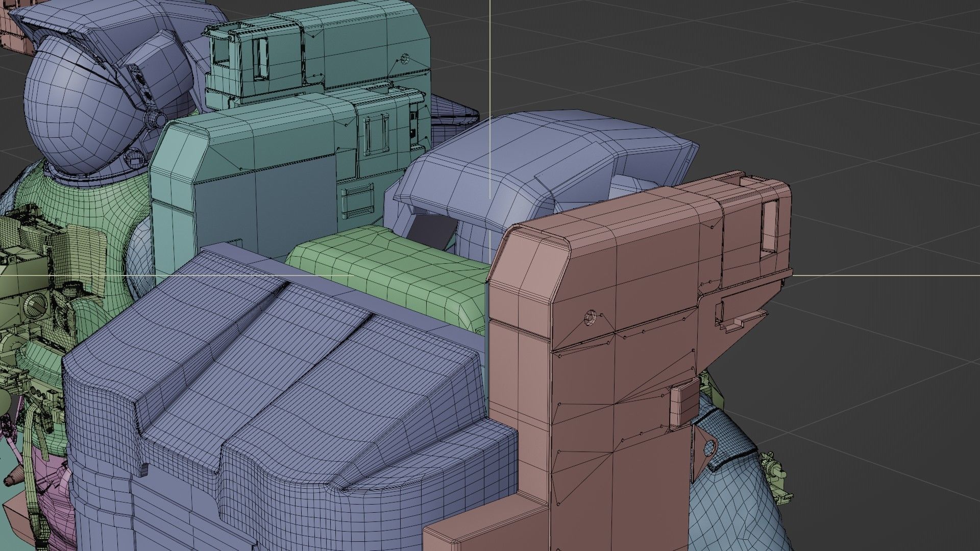Select the pink mesh piece at bottom left
The width and height of the screenshot is (980, 551).
(x=59, y=505)
